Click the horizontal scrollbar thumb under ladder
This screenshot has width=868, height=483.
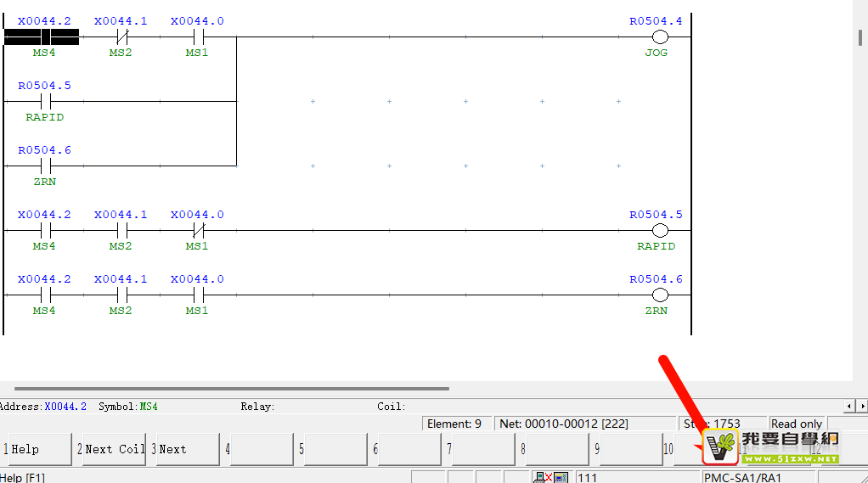[x=224, y=389]
